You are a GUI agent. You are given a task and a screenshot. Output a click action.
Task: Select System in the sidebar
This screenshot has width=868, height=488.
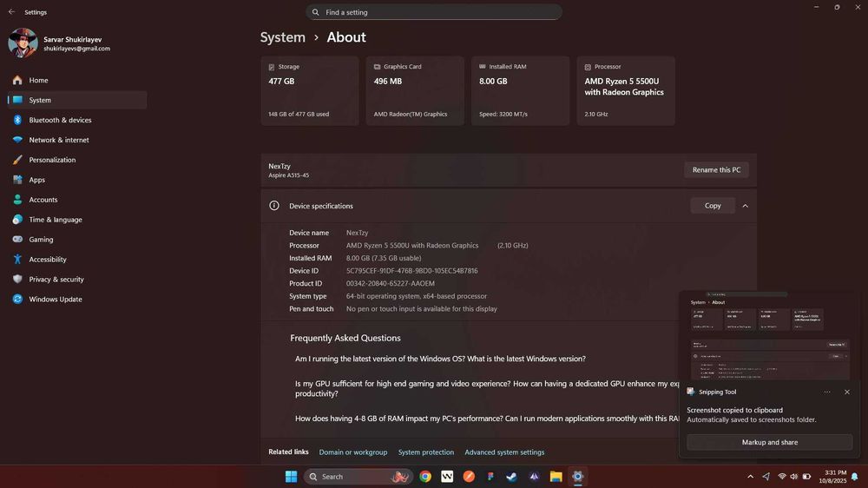(77, 100)
